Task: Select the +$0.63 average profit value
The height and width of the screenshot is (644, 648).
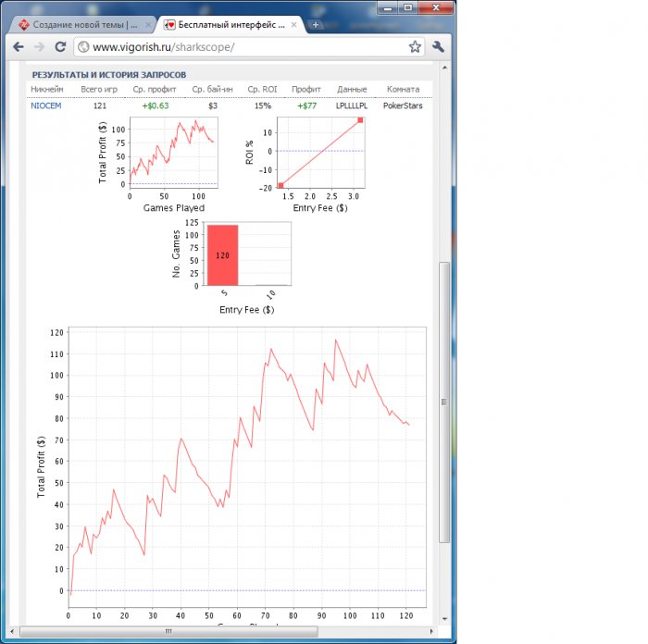Action: (156, 105)
